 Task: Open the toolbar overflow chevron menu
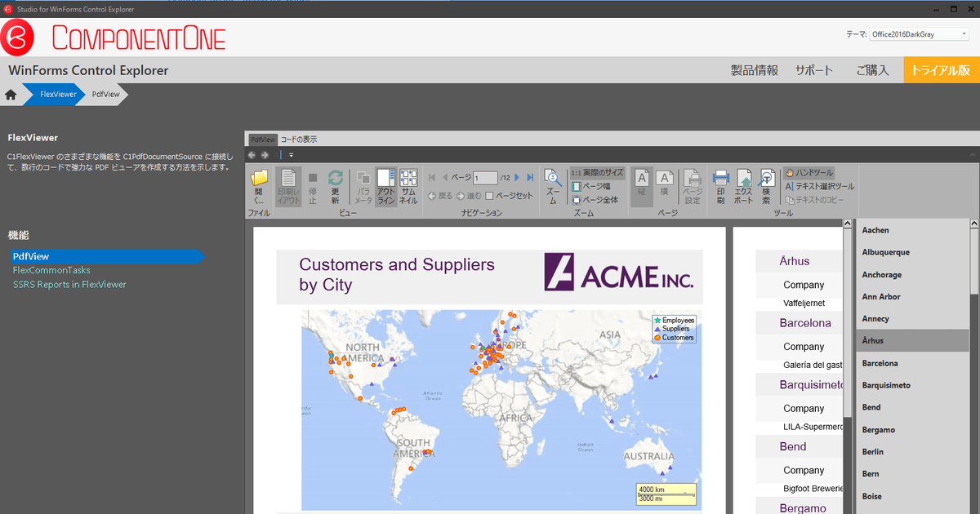pos(290,154)
